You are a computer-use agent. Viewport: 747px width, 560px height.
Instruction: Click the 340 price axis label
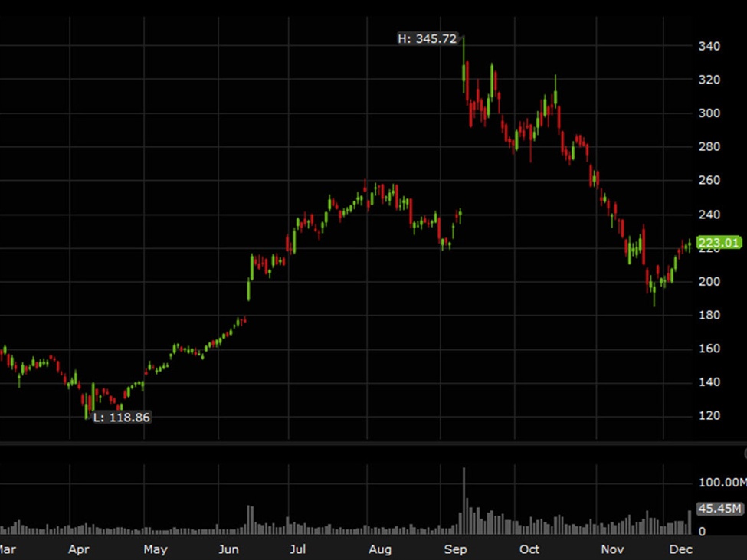click(x=709, y=47)
